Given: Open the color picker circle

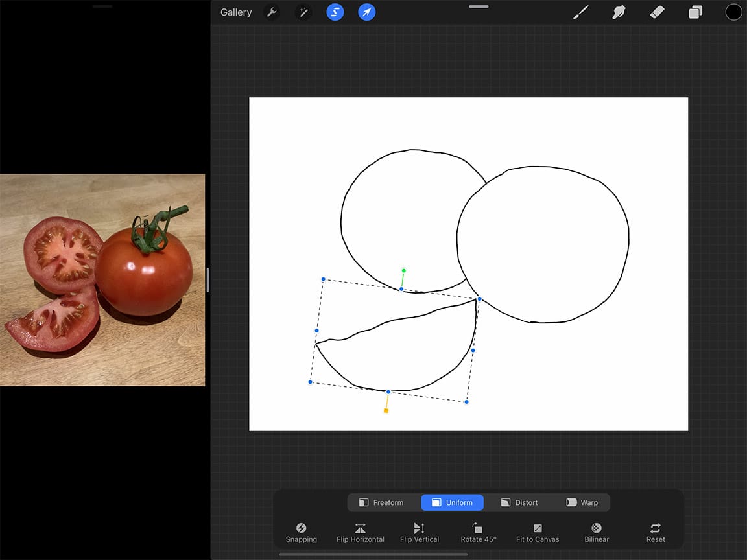Looking at the screenshot, I should [733, 12].
